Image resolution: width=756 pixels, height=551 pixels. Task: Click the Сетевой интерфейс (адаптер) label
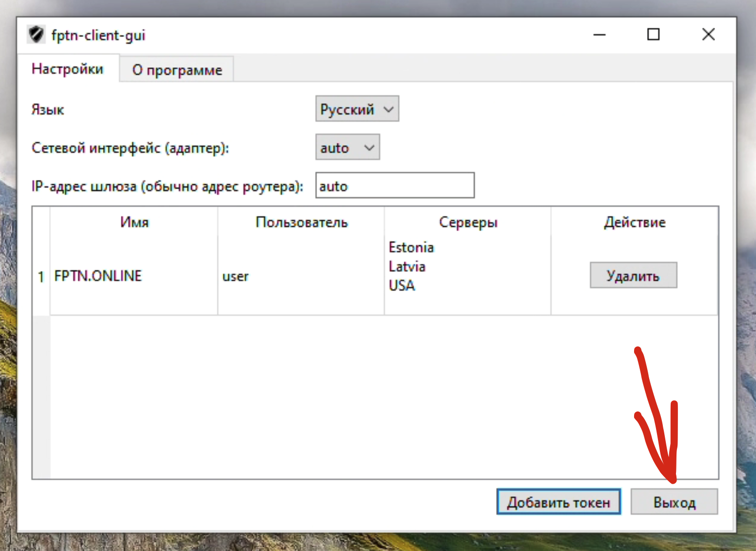click(130, 148)
